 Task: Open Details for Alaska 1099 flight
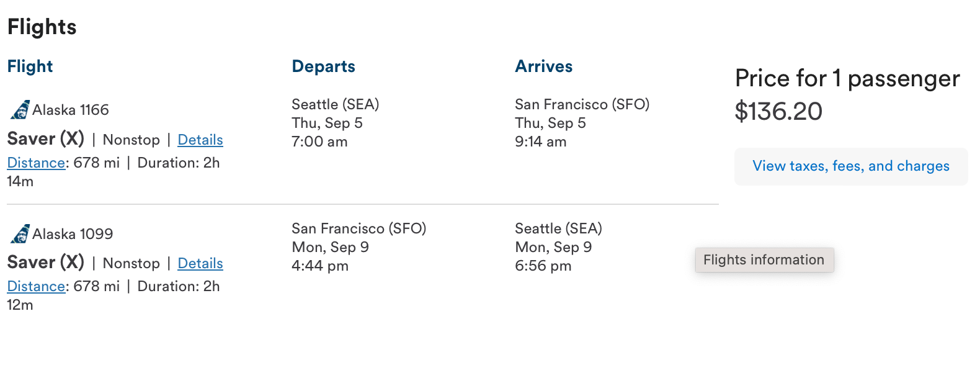click(x=200, y=263)
